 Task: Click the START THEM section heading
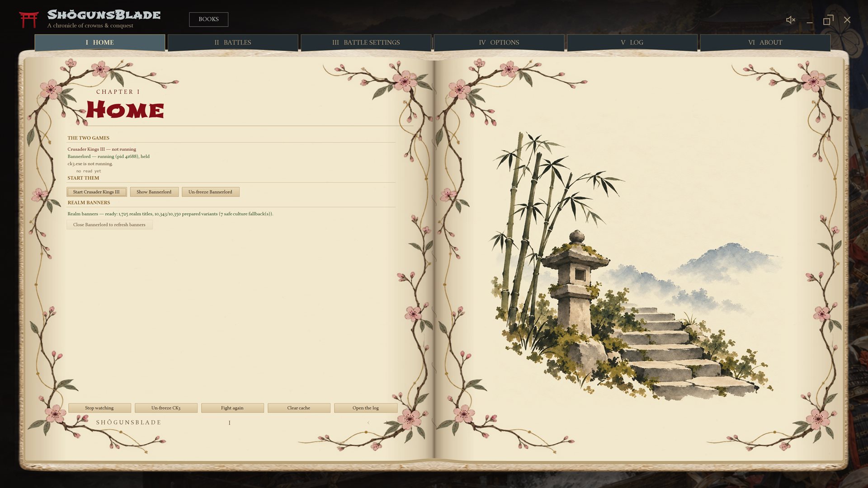[x=83, y=178]
